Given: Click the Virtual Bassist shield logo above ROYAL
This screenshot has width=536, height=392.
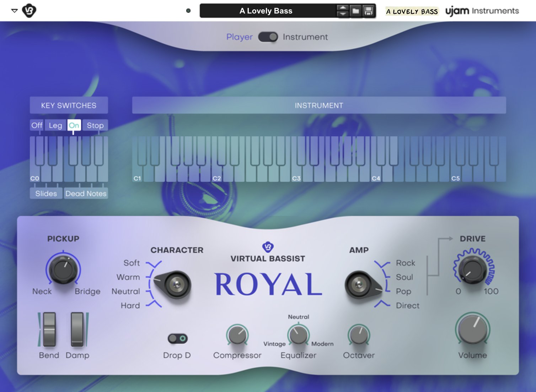Looking at the screenshot, I should pos(268,247).
